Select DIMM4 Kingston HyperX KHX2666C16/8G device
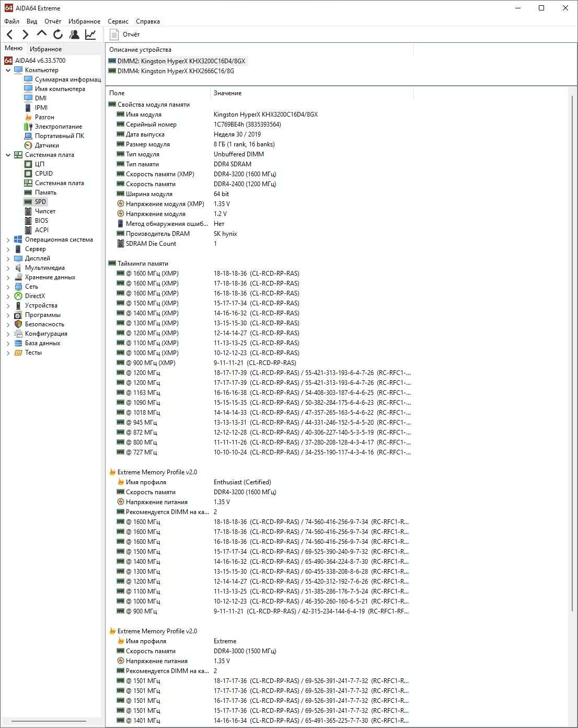The width and height of the screenshot is (578, 728). point(176,71)
